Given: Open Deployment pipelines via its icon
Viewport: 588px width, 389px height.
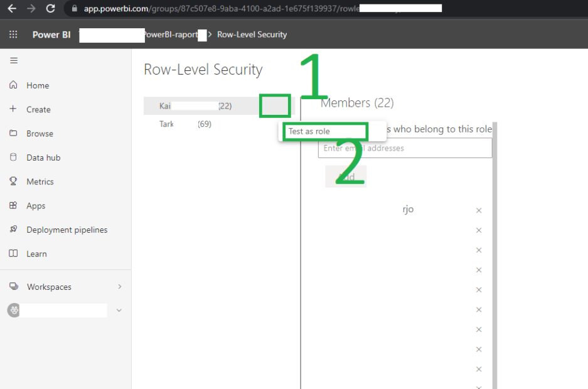Looking at the screenshot, I should [13, 229].
